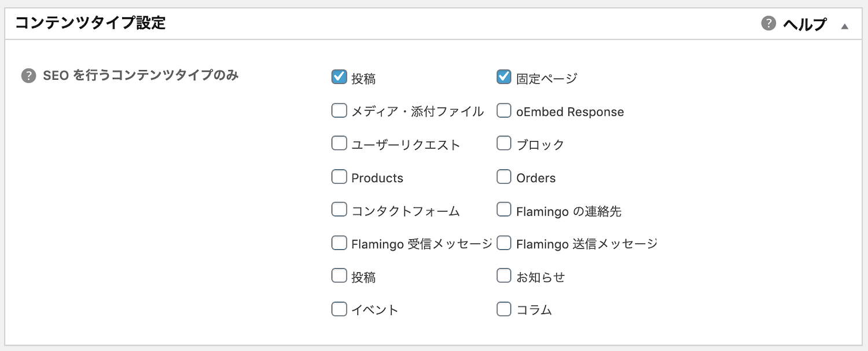The image size is (868, 351).
Task: Check the イベント checkbox
Action: coord(339,309)
